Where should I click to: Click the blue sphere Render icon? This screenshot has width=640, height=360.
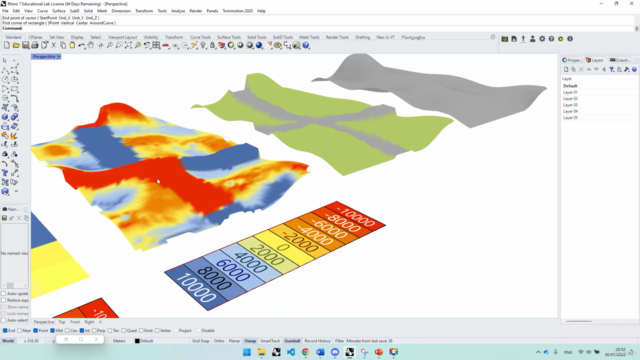pos(259,45)
